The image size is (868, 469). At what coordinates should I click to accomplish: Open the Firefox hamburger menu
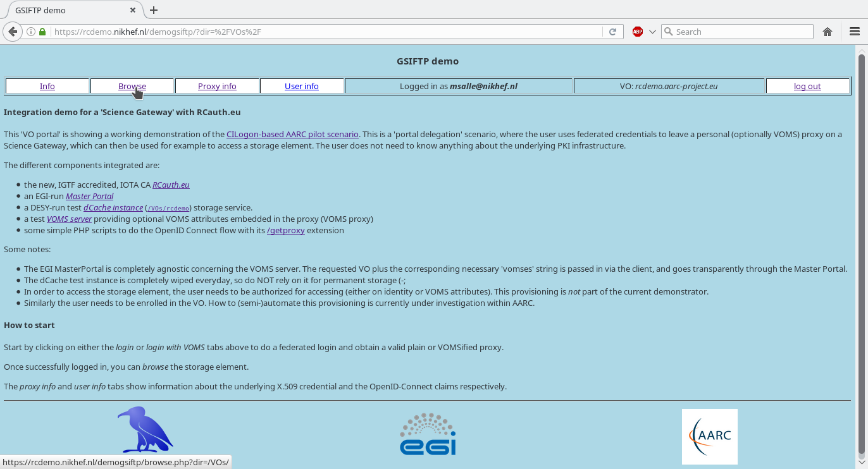coord(854,32)
